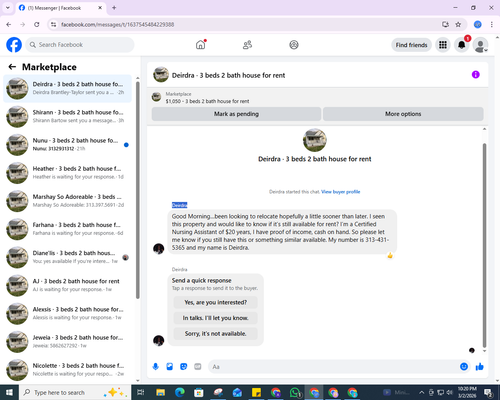Open a new browser tab
Viewport: 500px width, 400px height.
coord(114,8)
